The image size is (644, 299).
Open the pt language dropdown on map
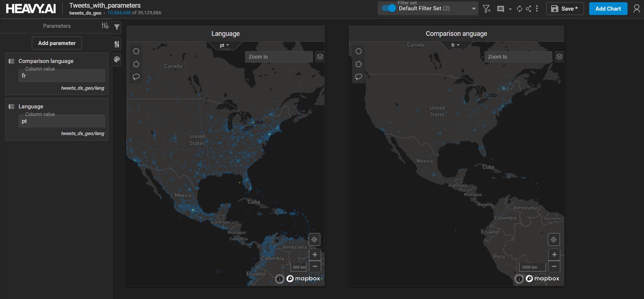(225, 45)
